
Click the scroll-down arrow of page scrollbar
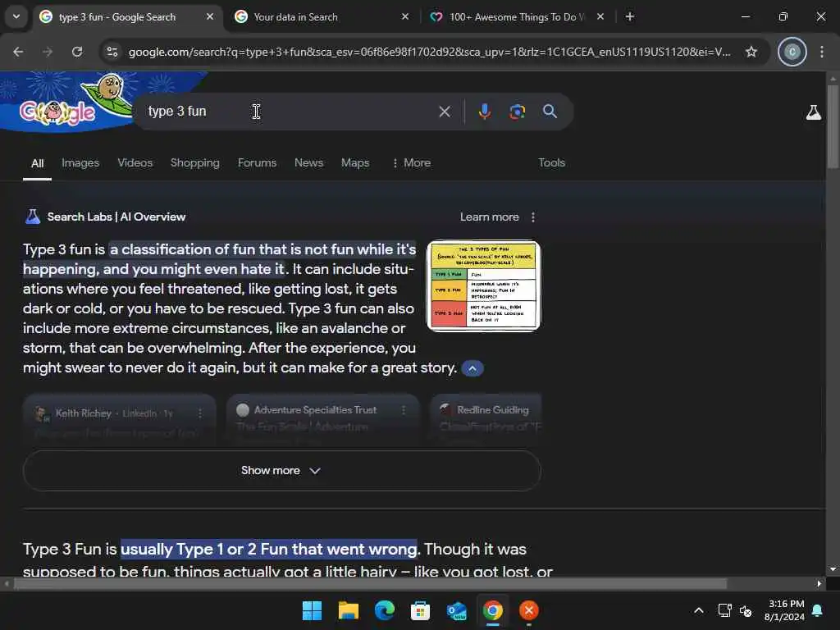pyautogui.click(x=833, y=569)
